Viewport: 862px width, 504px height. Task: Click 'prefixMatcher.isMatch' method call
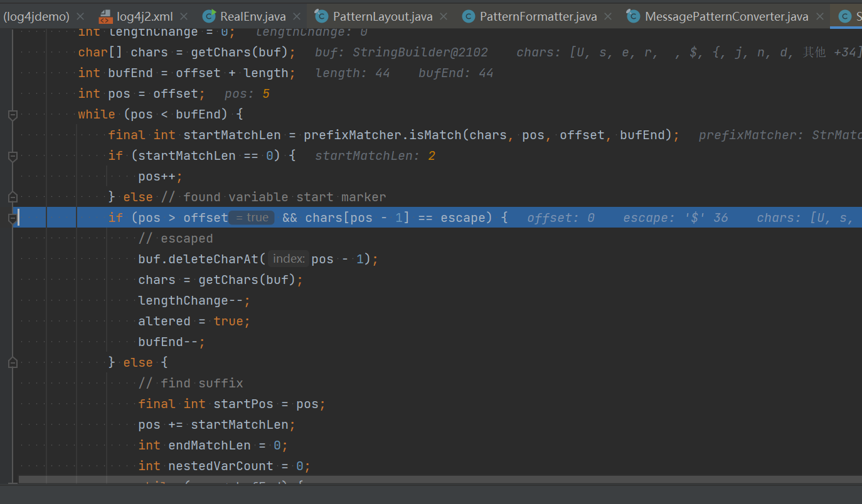(x=383, y=135)
